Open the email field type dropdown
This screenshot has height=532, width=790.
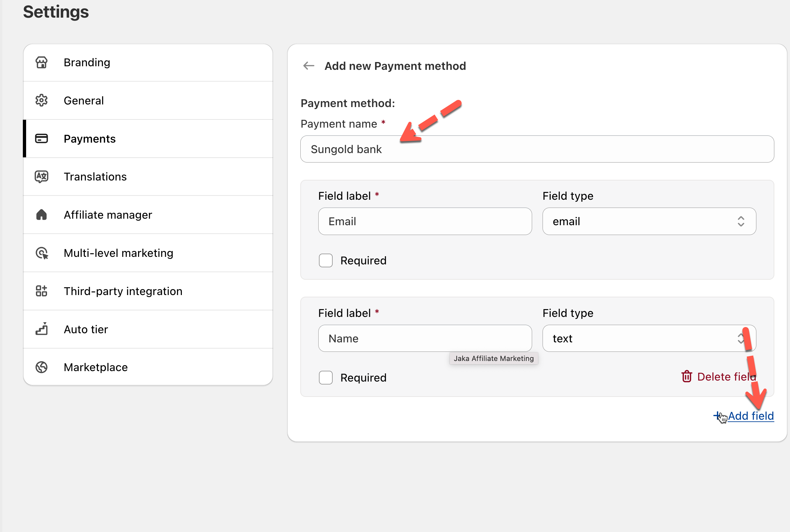(x=649, y=221)
